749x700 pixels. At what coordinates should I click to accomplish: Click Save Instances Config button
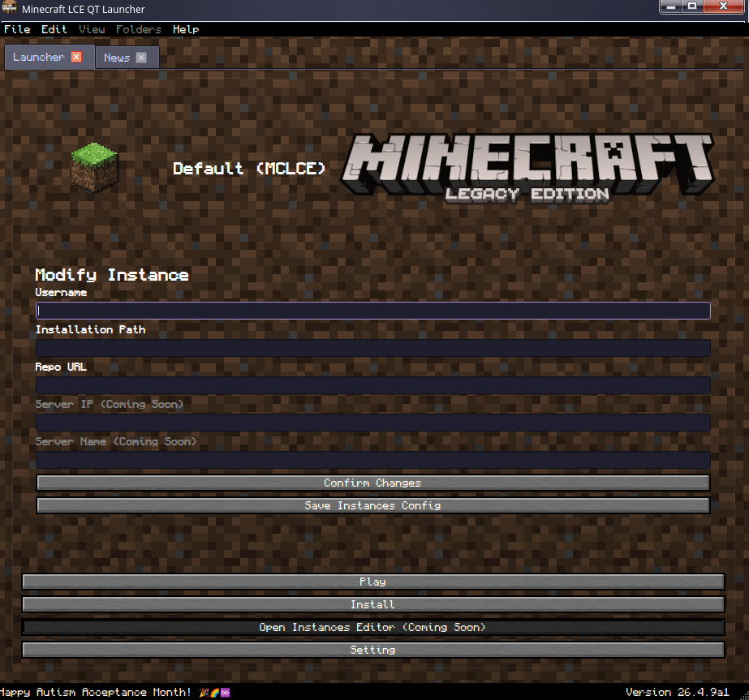pos(373,505)
